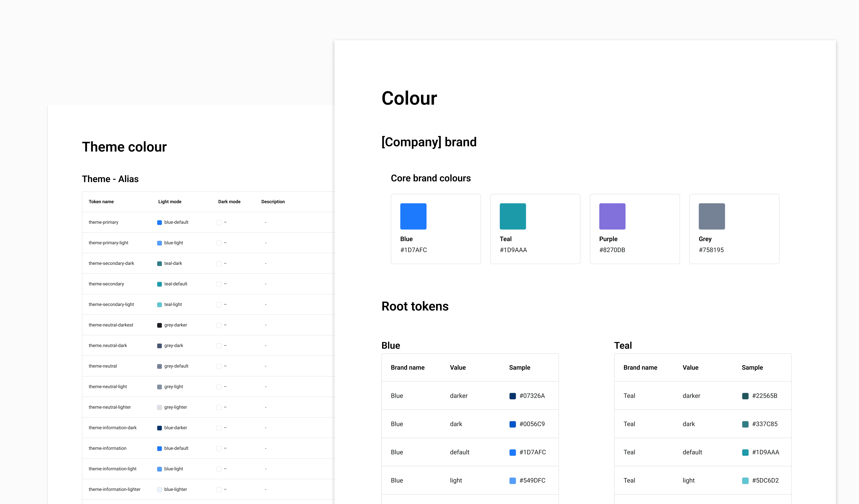The image size is (859, 504).
Task: Select the Purple core brand swatch
Action: [x=612, y=216]
